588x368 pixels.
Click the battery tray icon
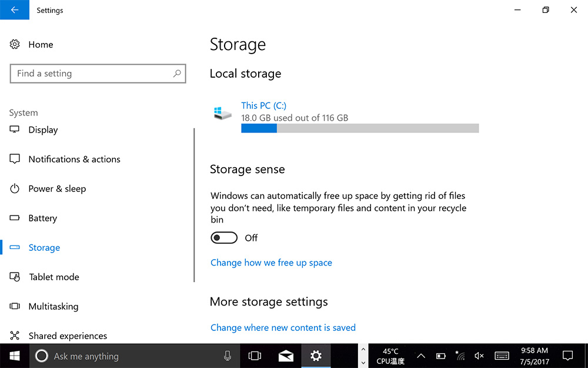pos(441,356)
